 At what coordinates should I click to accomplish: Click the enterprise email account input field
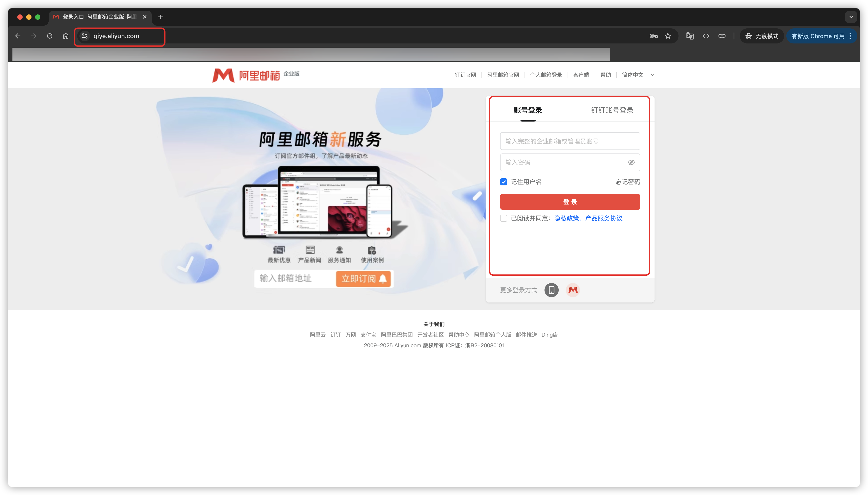coord(570,141)
